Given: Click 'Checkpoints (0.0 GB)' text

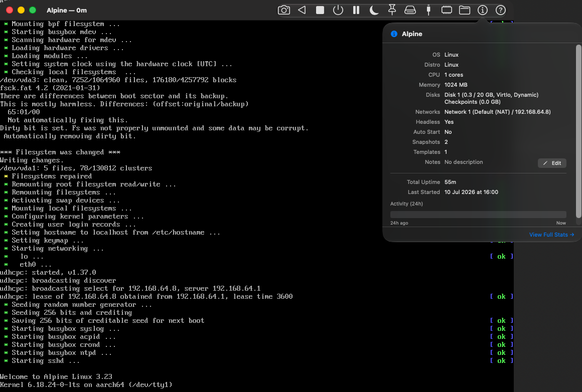Looking at the screenshot, I should tap(473, 102).
